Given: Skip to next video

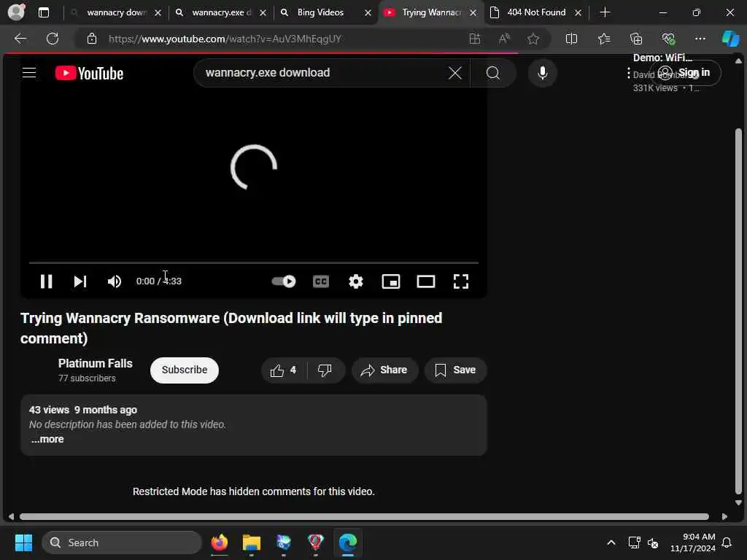Looking at the screenshot, I should pyautogui.click(x=80, y=281).
